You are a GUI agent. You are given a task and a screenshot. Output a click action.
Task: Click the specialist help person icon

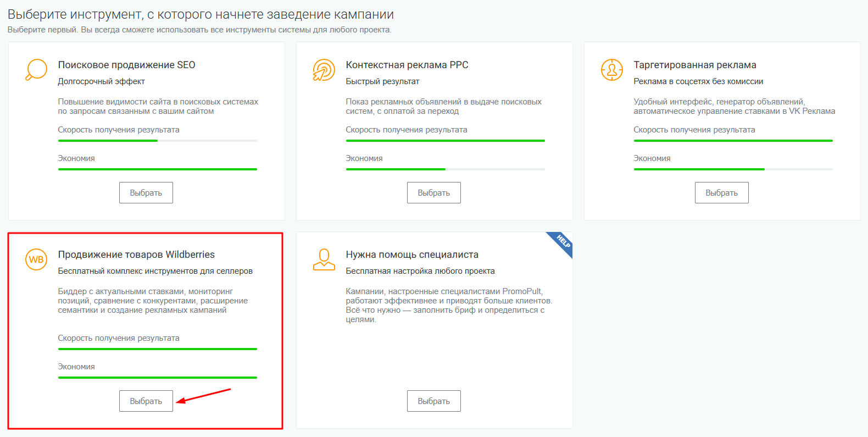324,259
